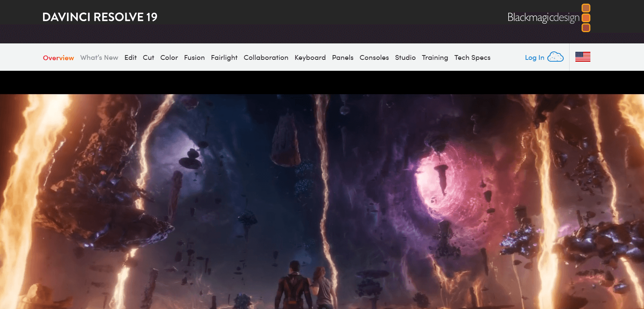Navigate to the Color section

pos(169,58)
